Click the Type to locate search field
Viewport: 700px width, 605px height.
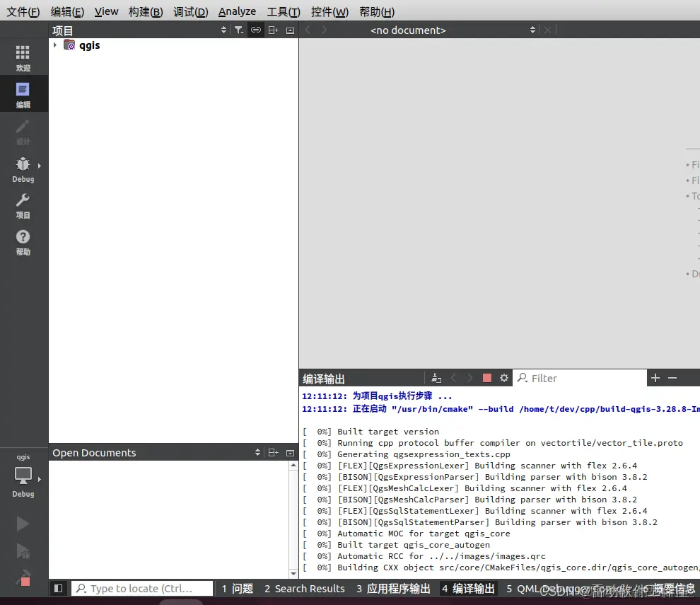[x=142, y=589]
